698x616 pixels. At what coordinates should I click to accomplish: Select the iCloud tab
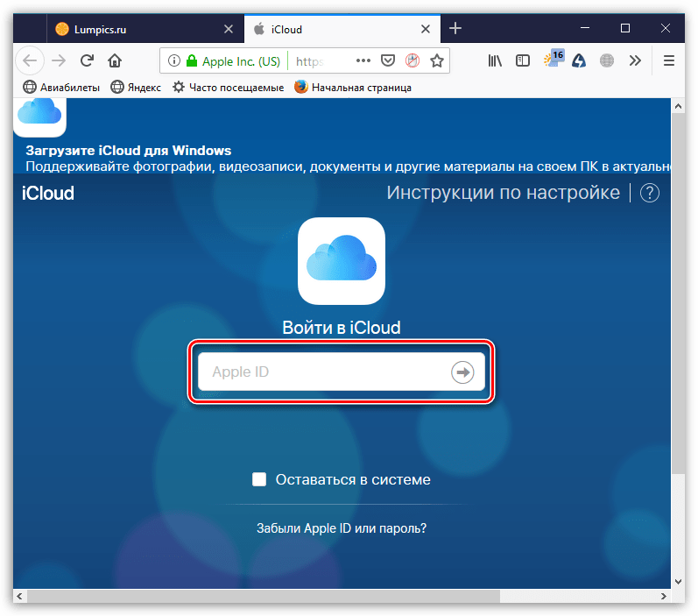[342, 29]
